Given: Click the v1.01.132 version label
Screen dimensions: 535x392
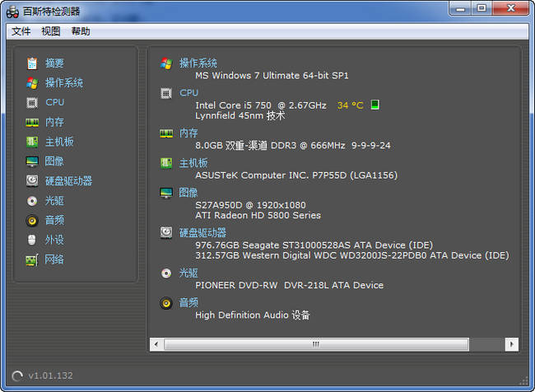Looking at the screenshot, I should pyautogui.click(x=50, y=376).
